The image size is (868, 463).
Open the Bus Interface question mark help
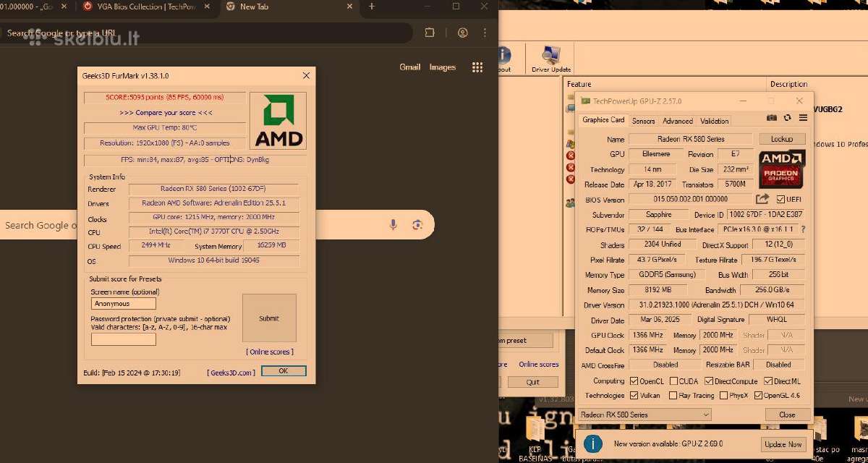[x=802, y=229]
